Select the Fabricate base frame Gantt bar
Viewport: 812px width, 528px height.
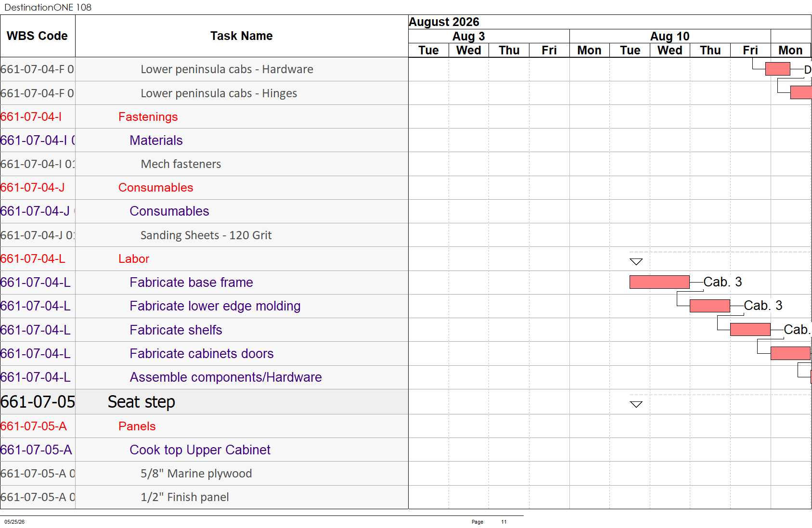tap(659, 282)
